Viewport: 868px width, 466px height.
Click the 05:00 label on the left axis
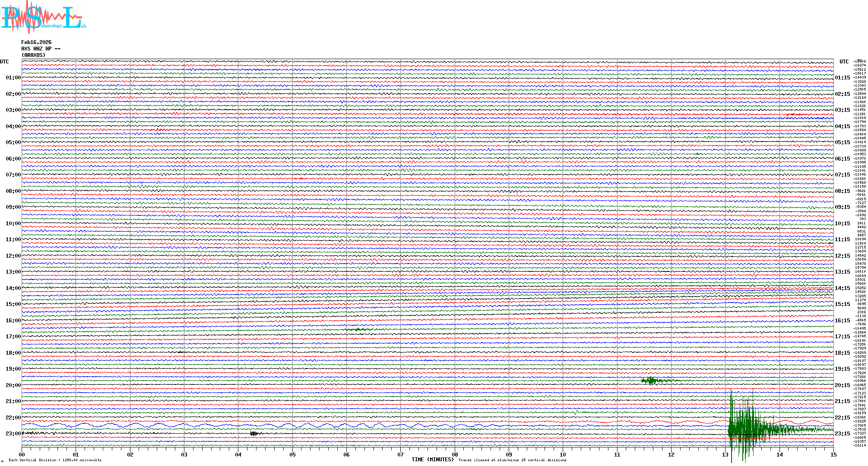tap(13, 142)
